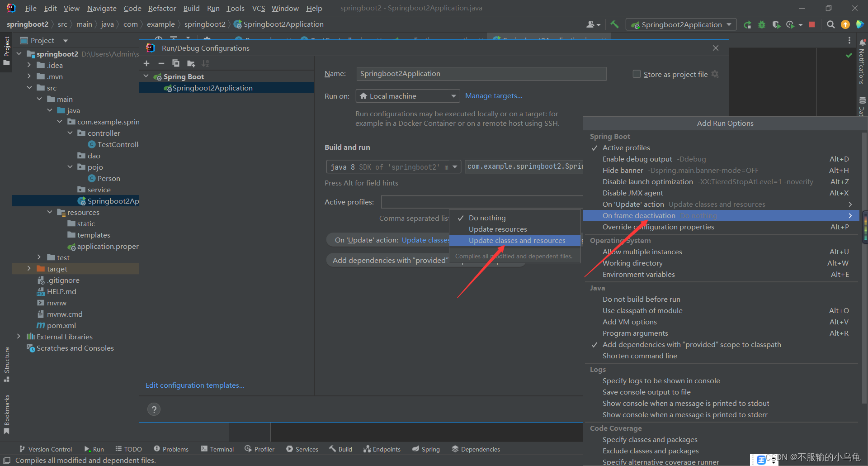Open the Project view dropdown arrow
868x466 pixels.
(x=66, y=41)
